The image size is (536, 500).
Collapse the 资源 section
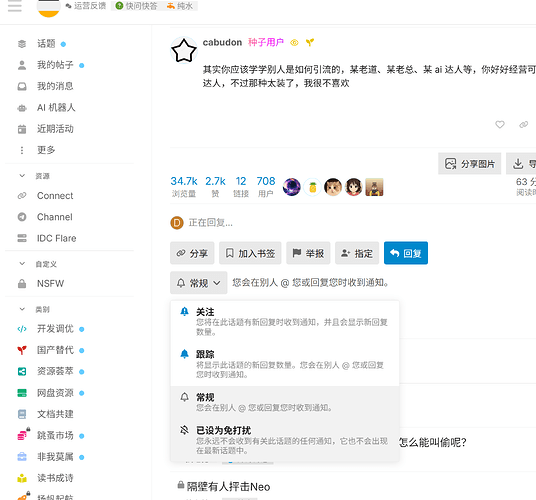pos(22,176)
